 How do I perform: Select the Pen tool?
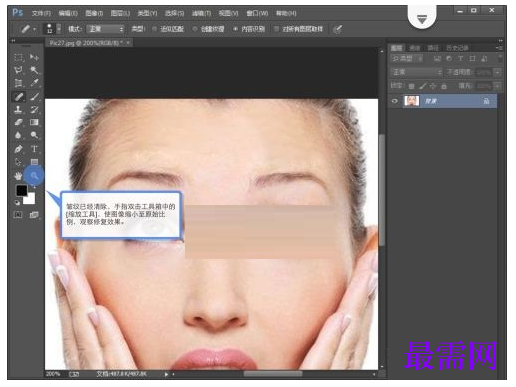point(18,149)
